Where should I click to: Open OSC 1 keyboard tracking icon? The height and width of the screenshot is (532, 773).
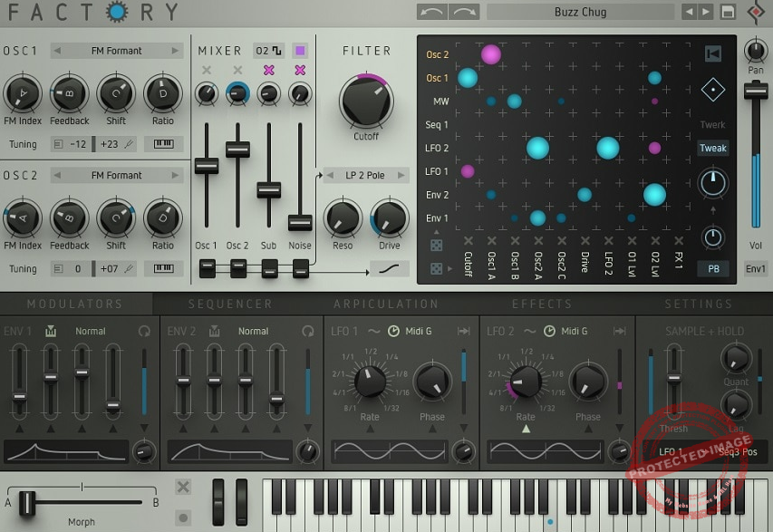coord(164,144)
